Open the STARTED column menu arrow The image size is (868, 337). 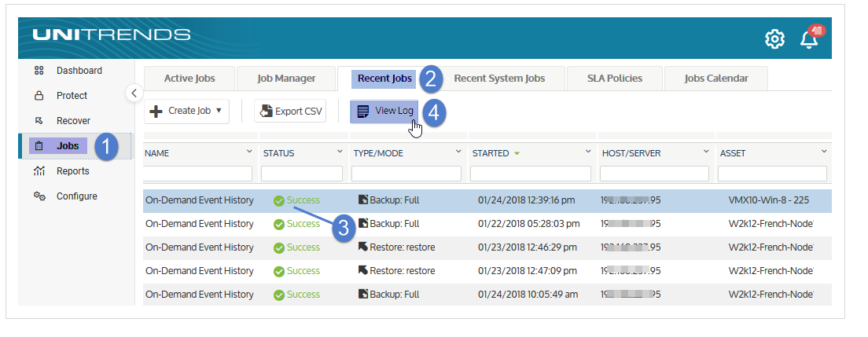[588, 152]
